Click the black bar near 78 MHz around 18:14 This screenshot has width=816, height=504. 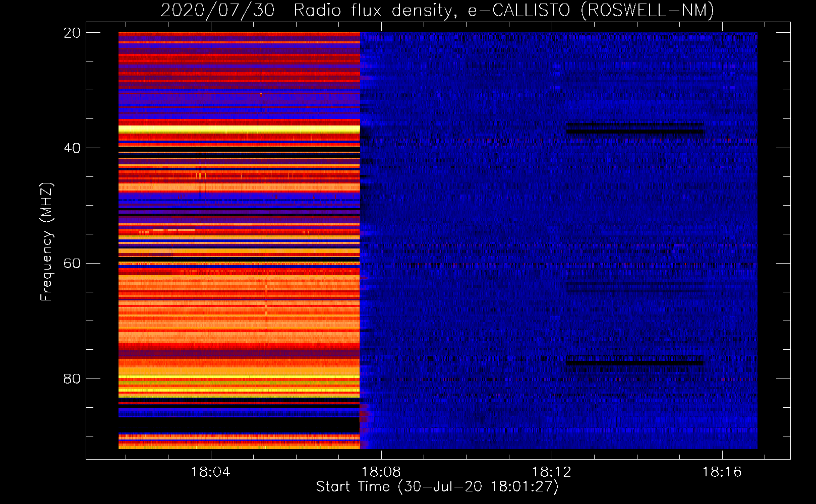pyautogui.click(x=634, y=362)
